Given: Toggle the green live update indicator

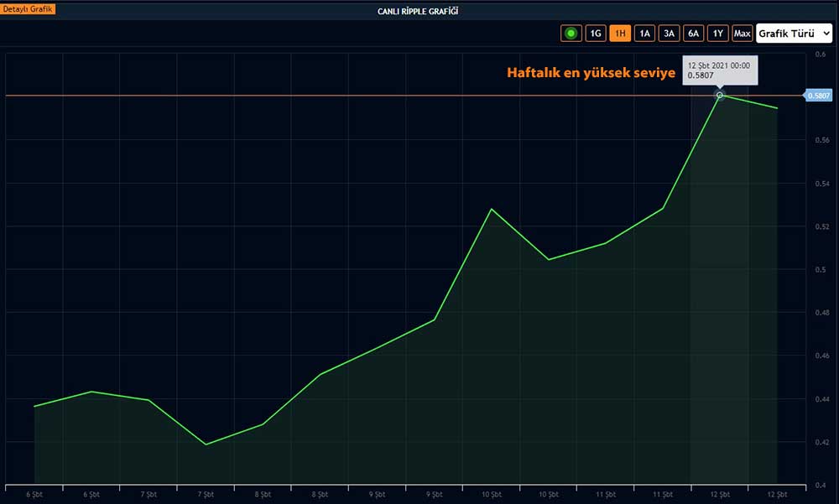Looking at the screenshot, I should point(571,34).
